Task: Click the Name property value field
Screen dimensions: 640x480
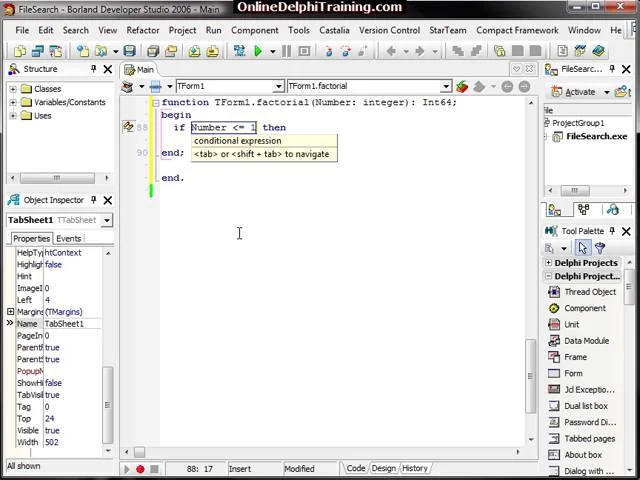Action: point(73,324)
